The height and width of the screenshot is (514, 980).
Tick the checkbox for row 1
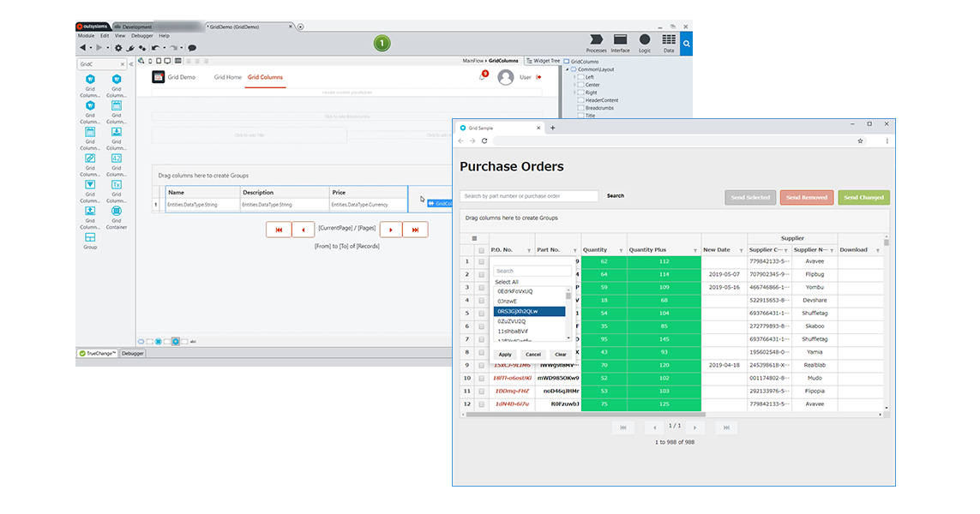pyautogui.click(x=481, y=261)
